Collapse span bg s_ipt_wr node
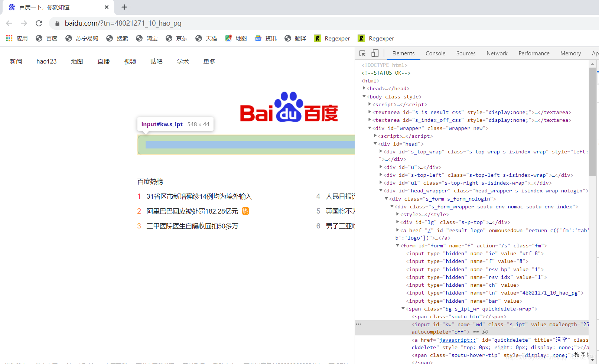The image size is (599, 364). coord(403,309)
